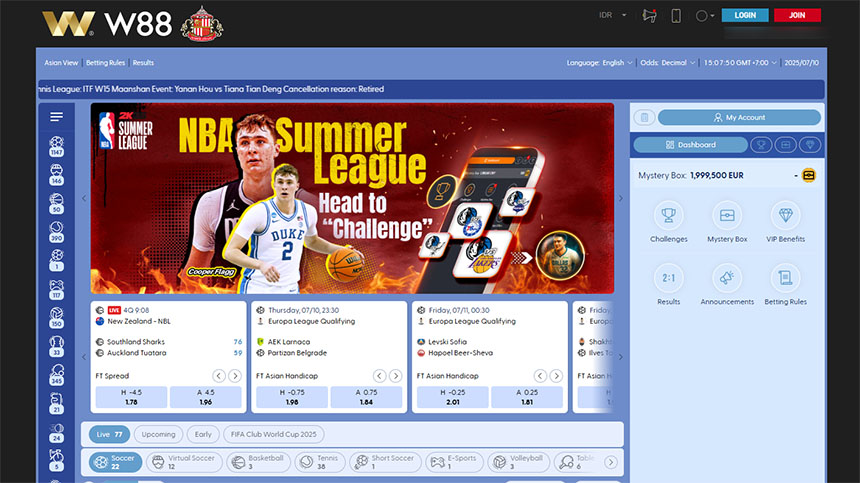860x483 pixels.
Task: Select the Tennis sidebar icon showing 390
Action: click(56, 232)
